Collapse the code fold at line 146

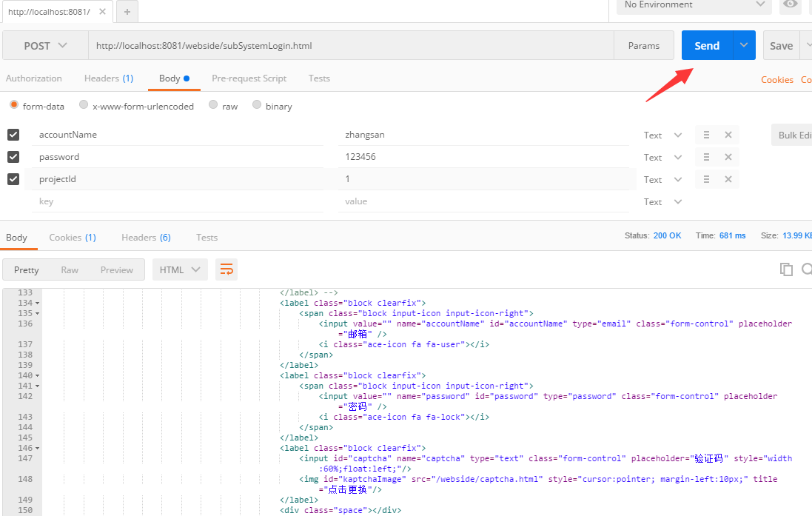(37, 448)
